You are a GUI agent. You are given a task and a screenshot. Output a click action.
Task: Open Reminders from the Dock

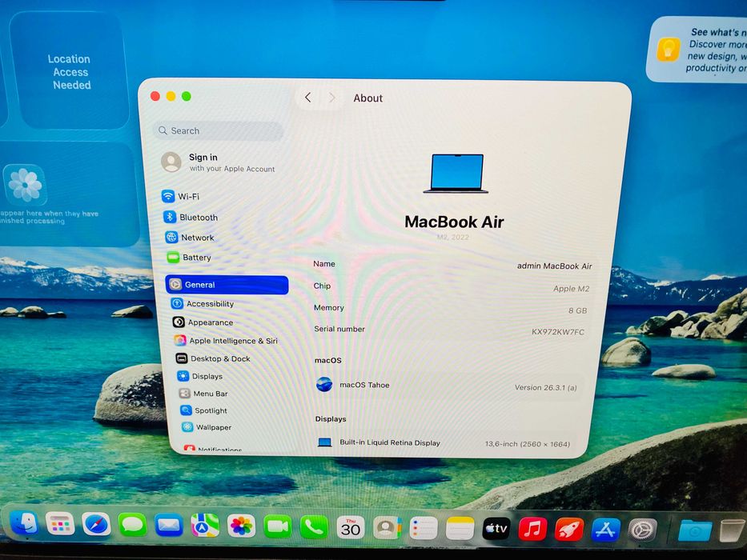(x=423, y=528)
